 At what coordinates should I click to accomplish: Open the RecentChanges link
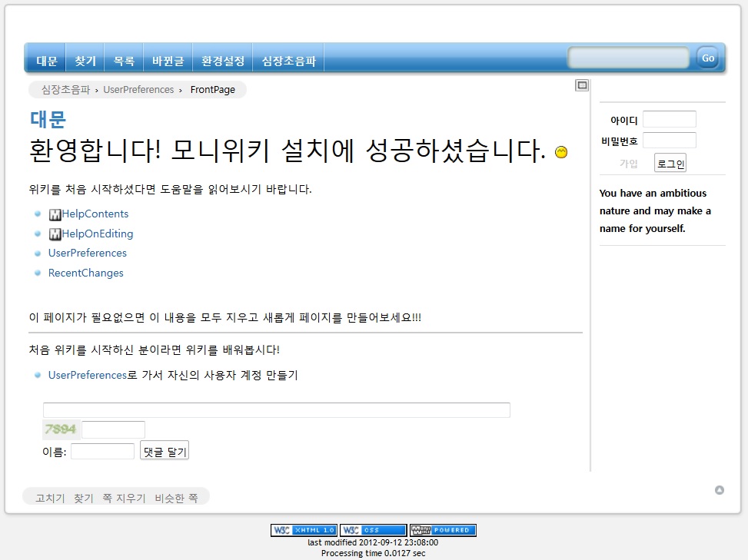click(85, 273)
